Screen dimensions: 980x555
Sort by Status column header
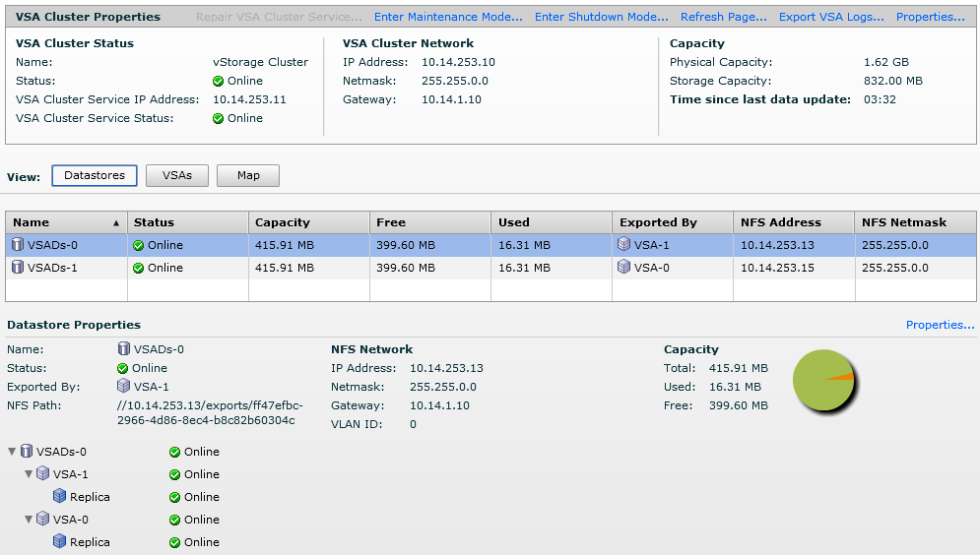click(x=187, y=222)
